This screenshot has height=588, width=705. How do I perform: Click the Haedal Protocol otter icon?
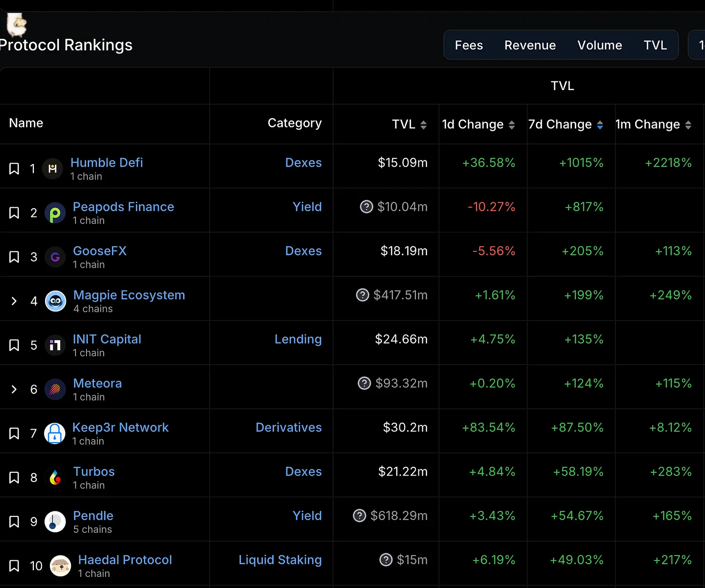click(61, 566)
